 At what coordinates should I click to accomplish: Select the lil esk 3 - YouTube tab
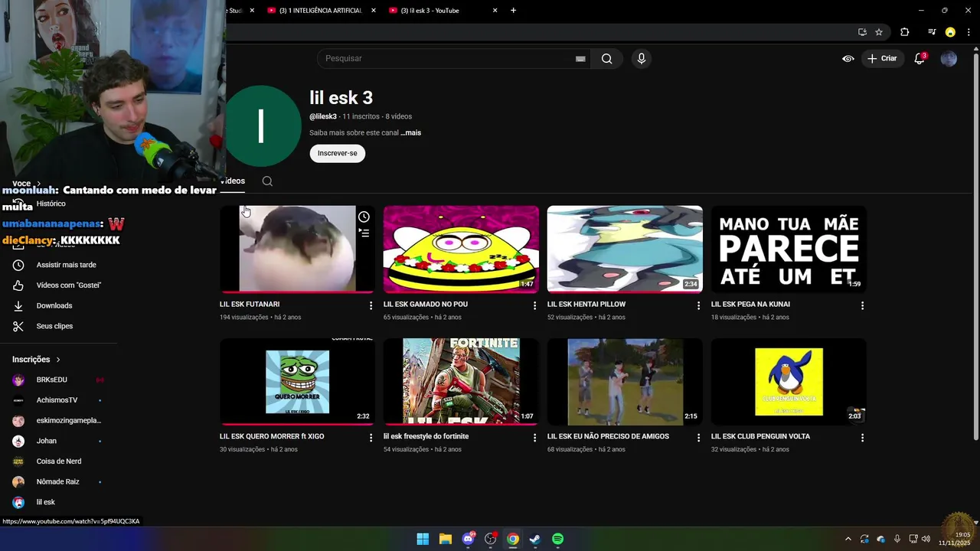click(430, 11)
